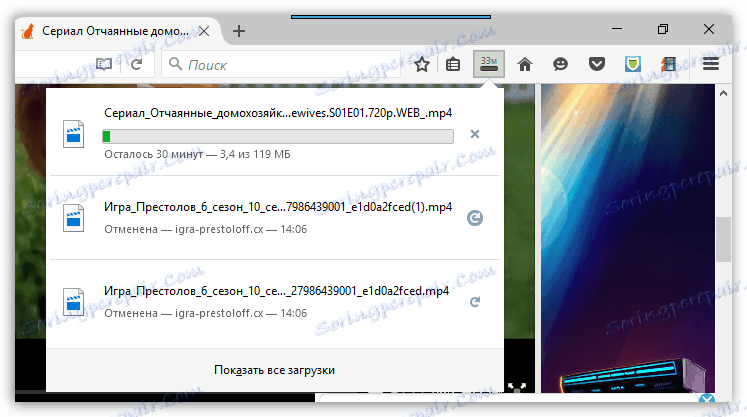Image resolution: width=747 pixels, height=417 pixels.
Task: Open the Reader View book icon
Action: point(104,64)
